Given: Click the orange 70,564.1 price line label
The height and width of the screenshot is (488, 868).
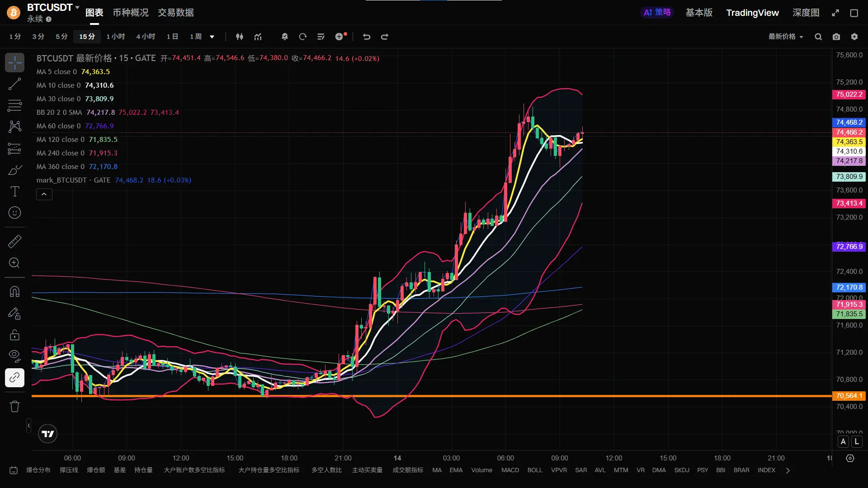Looking at the screenshot, I should coord(849,396).
